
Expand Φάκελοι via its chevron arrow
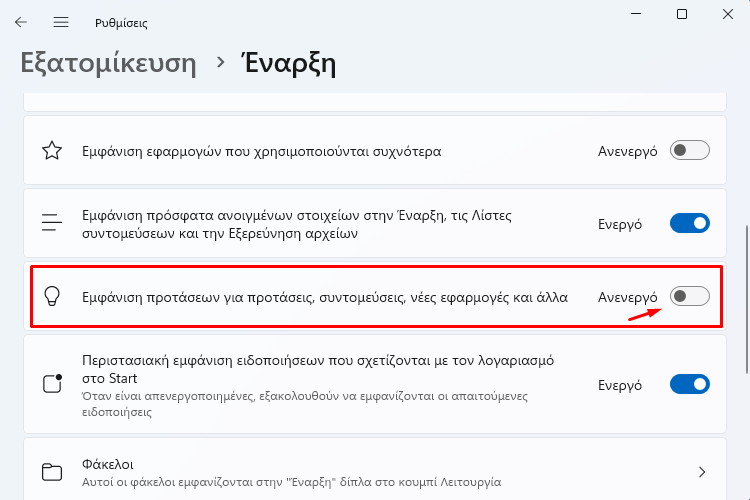point(702,472)
